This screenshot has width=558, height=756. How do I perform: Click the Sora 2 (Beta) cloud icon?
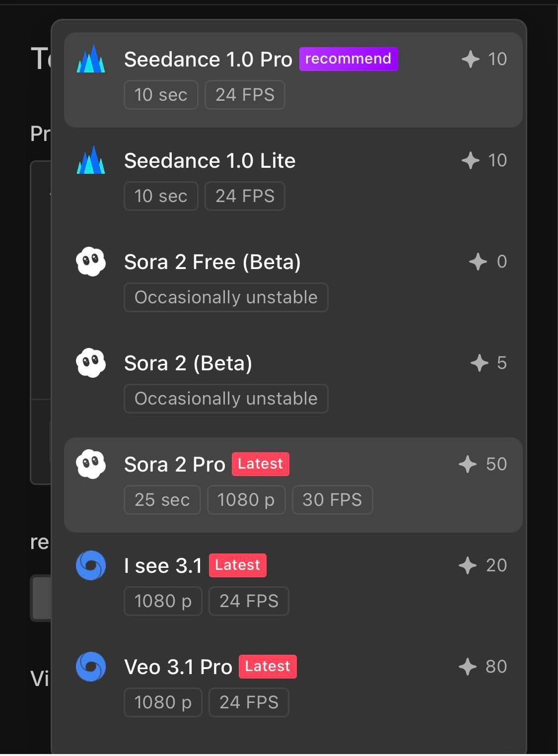91,363
